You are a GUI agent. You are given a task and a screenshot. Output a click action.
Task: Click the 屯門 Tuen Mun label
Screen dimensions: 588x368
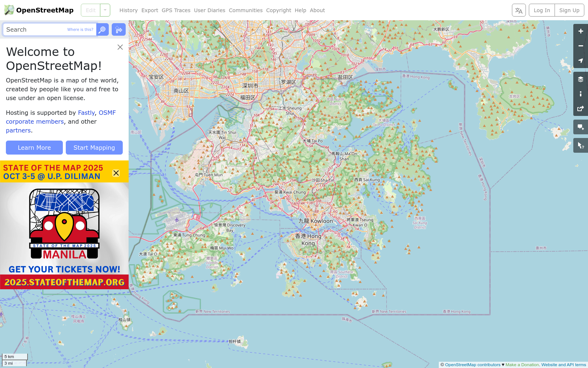pyautogui.click(x=209, y=175)
